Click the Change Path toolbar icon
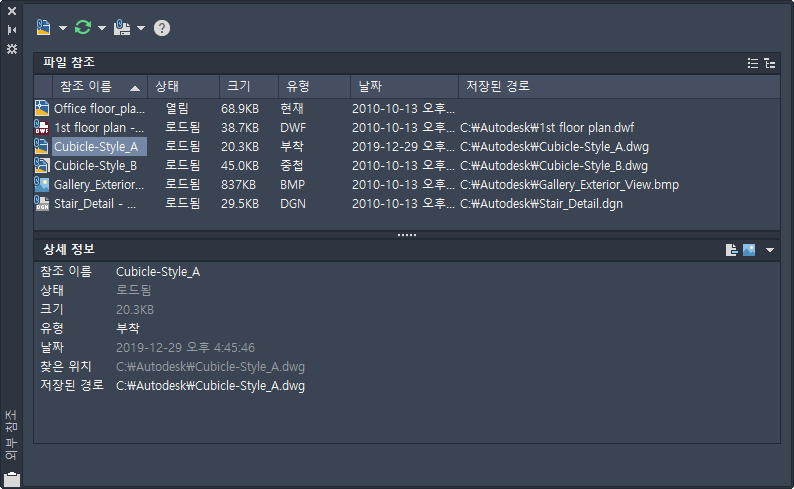 pos(122,27)
